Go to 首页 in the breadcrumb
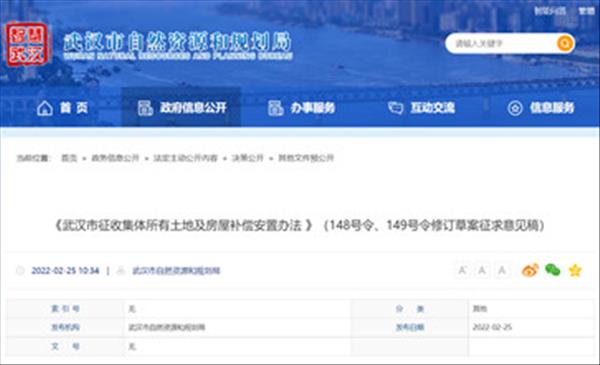The image size is (600, 365). tap(69, 158)
